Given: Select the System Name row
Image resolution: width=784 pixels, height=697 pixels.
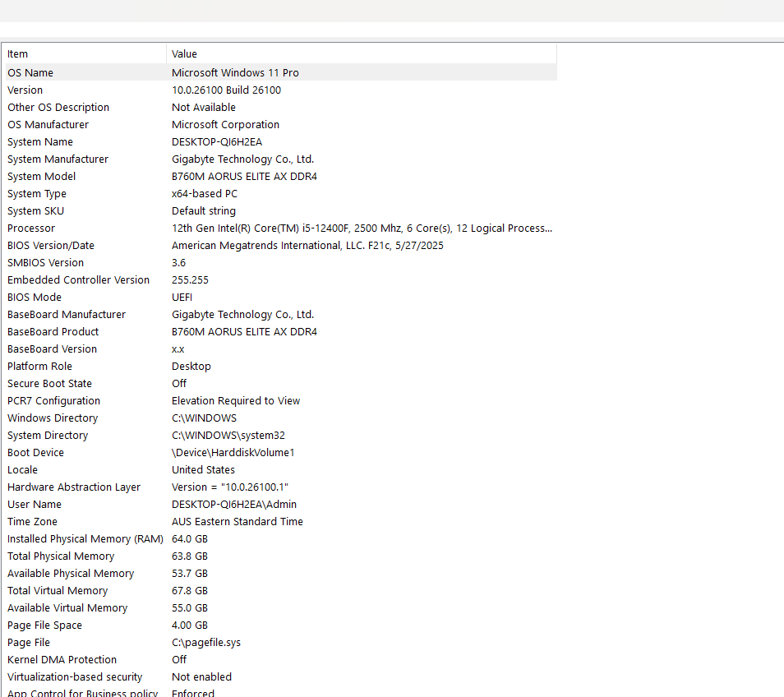Looking at the screenshot, I should click(x=281, y=141).
